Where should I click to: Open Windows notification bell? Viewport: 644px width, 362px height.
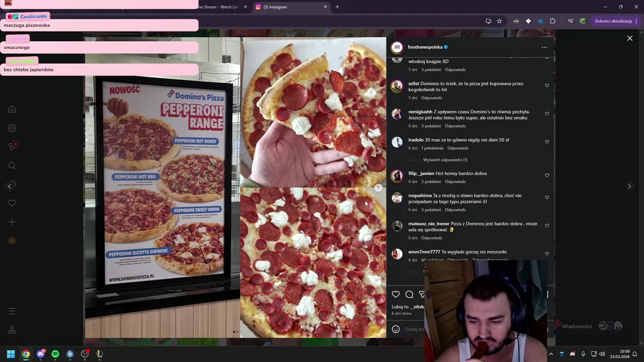pyautogui.click(x=635, y=354)
